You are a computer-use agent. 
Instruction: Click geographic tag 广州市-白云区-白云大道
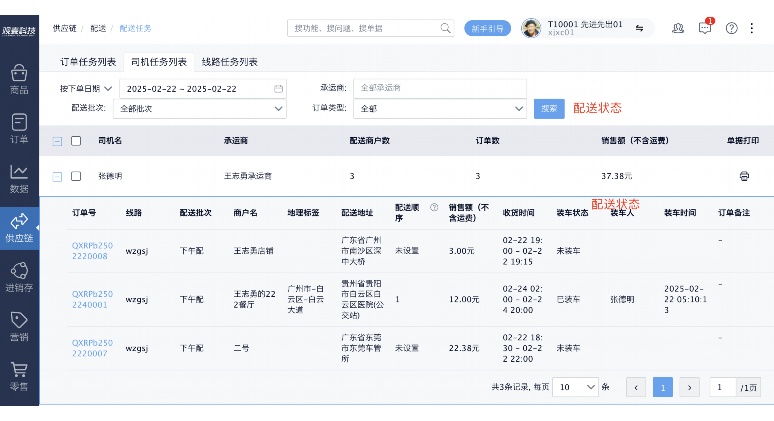[x=306, y=299]
